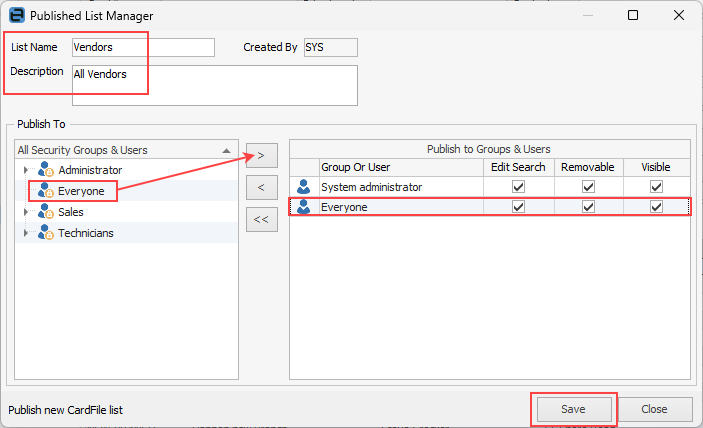Click the List Name text field
This screenshot has height=428, width=703.
(x=143, y=47)
